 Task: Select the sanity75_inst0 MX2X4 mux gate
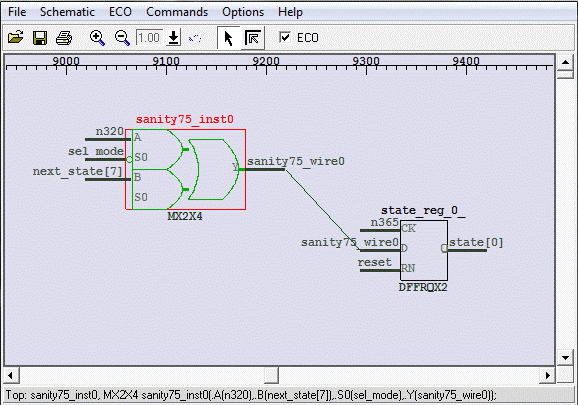point(185,170)
